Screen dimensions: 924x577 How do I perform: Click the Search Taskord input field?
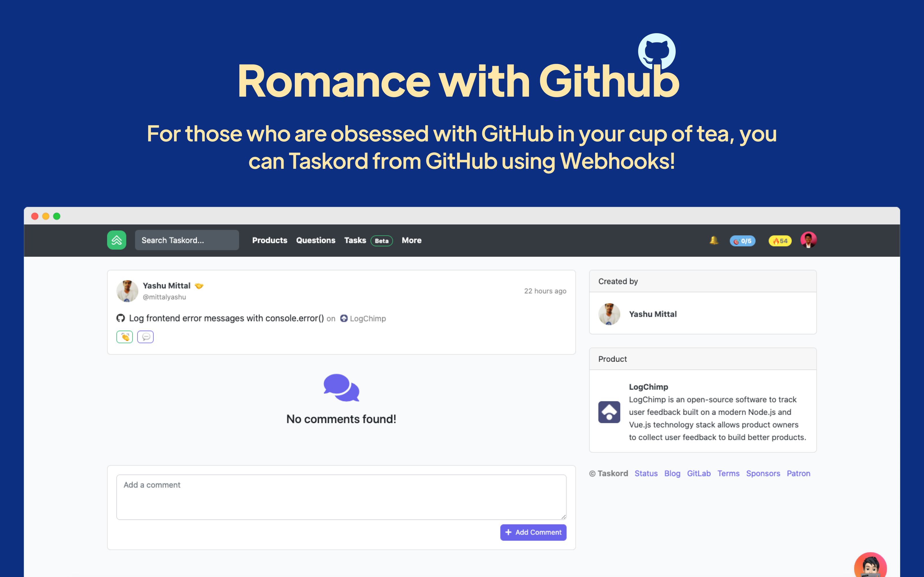coord(187,240)
